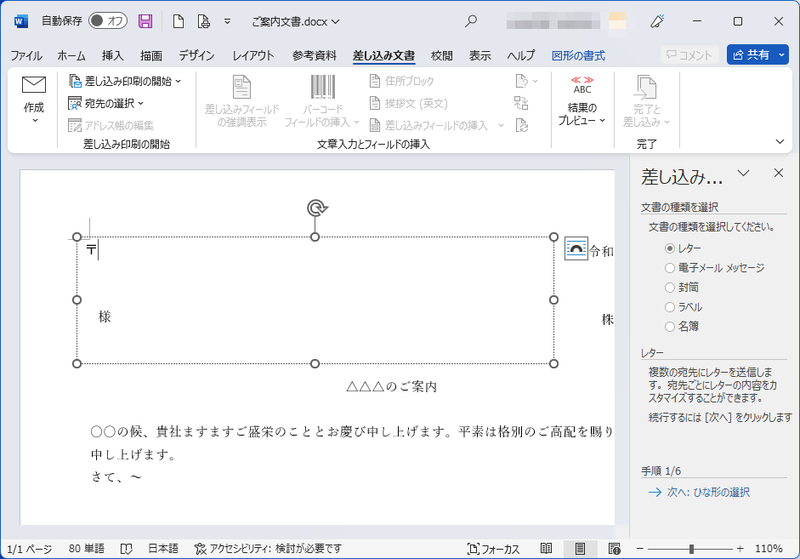800x559 pixels.
Task: Click the layout options icon beside text box
Action: [576, 248]
